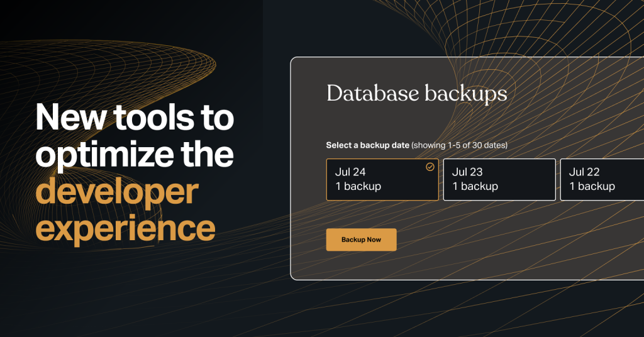Screen dimensions: 644x337
Task: Choose the Jul 23 backup date card
Action: (499, 180)
